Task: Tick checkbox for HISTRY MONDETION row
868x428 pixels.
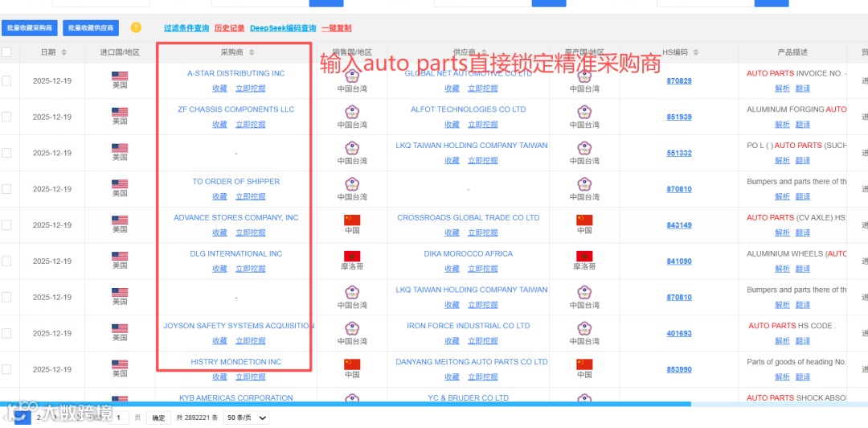Action: pyautogui.click(x=6, y=369)
